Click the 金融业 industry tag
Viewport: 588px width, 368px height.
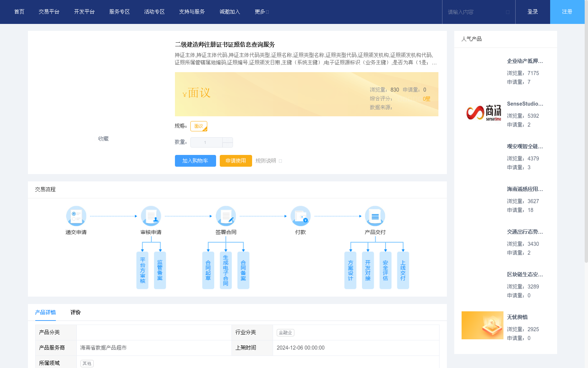pos(285,333)
